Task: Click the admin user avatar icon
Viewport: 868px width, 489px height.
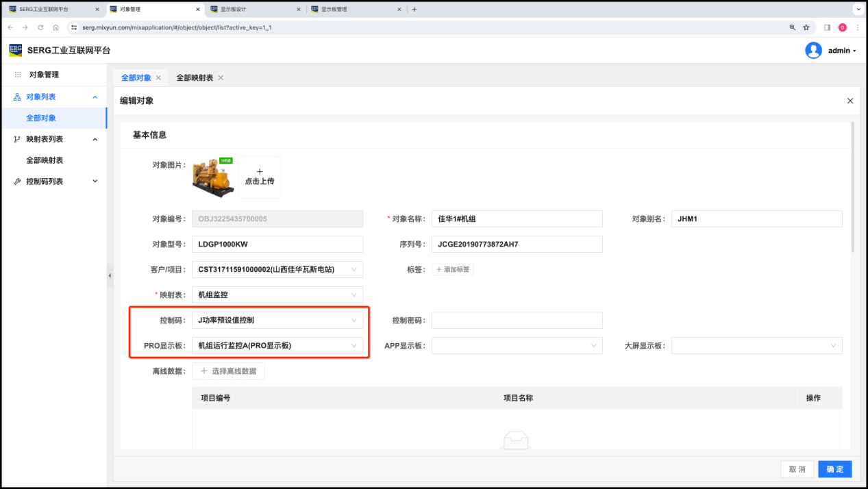Action: click(x=813, y=51)
